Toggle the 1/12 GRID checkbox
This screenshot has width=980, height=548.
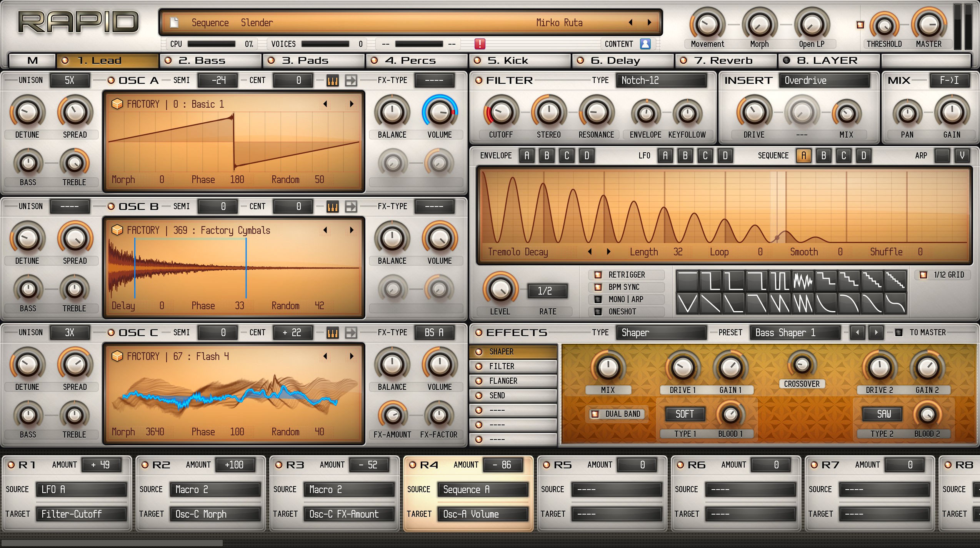click(923, 275)
